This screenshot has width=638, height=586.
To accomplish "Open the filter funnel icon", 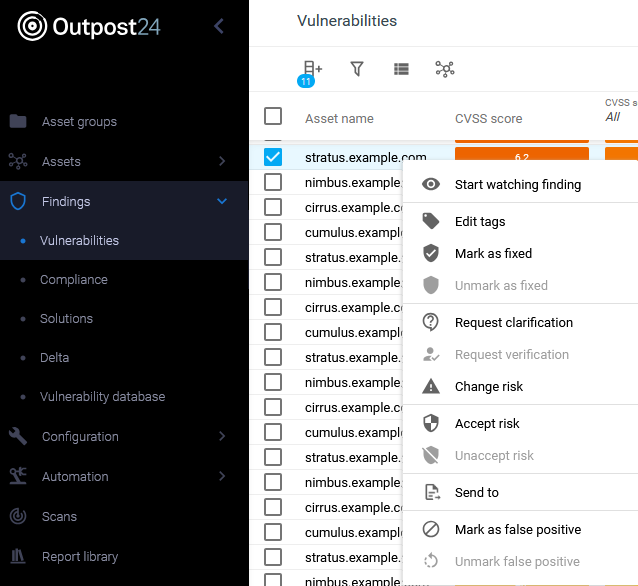I will (x=357, y=69).
